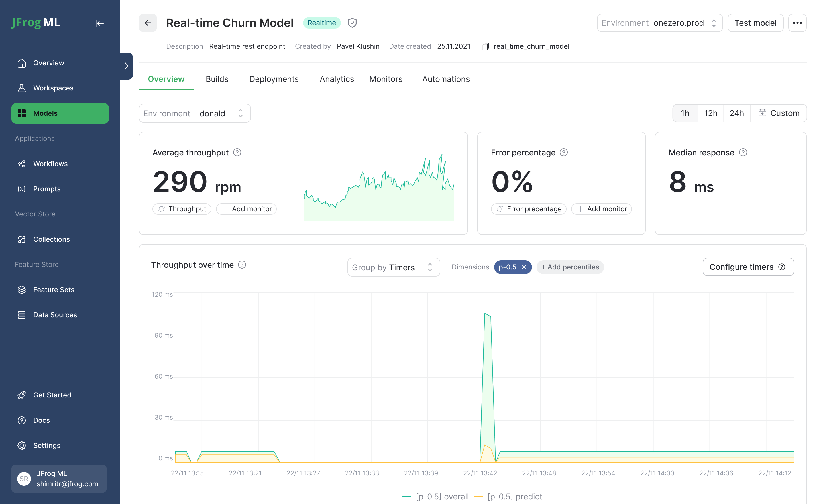Open Workflows in the sidebar
This screenshot has height=504, width=825.
tap(60, 164)
